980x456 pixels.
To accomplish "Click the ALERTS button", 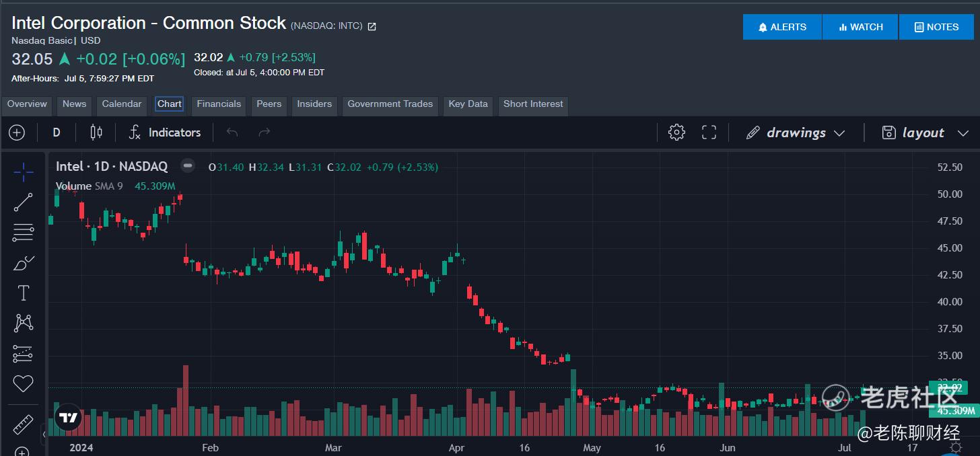I will tap(782, 27).
